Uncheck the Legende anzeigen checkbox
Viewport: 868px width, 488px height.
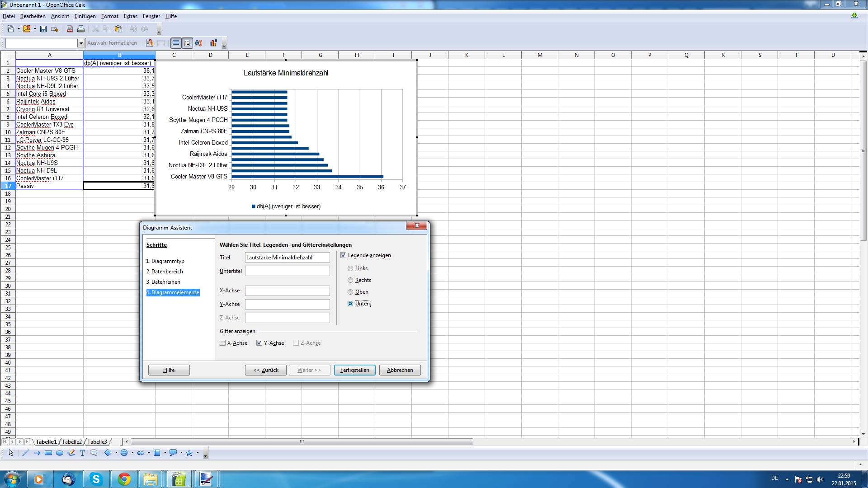[x=344, y=255]
